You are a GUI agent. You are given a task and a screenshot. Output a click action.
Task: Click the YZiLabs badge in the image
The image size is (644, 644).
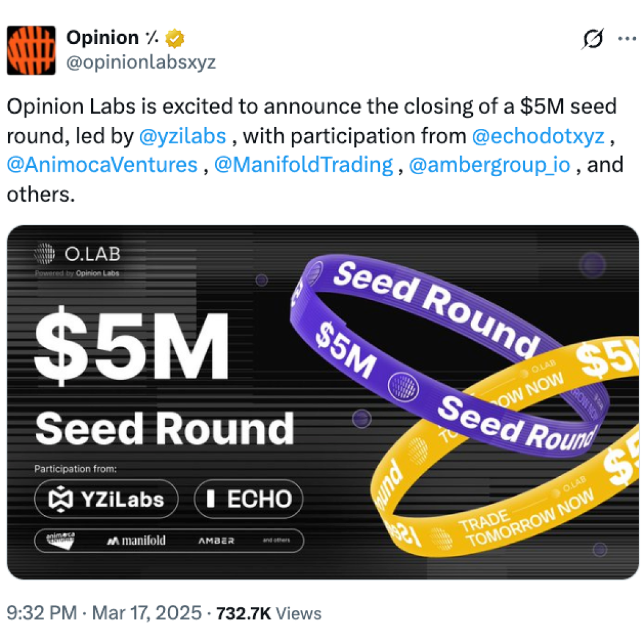point(106,499)
